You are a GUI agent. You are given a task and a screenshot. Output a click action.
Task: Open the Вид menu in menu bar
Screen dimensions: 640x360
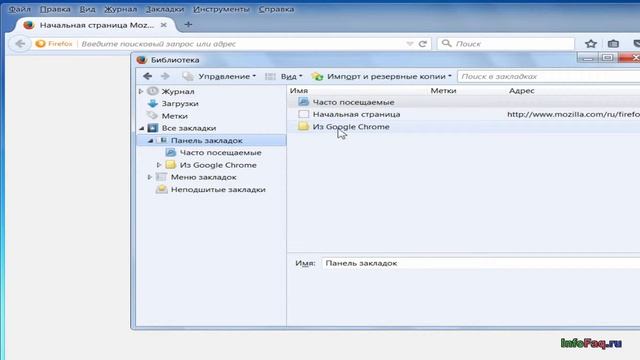(87, 9)
